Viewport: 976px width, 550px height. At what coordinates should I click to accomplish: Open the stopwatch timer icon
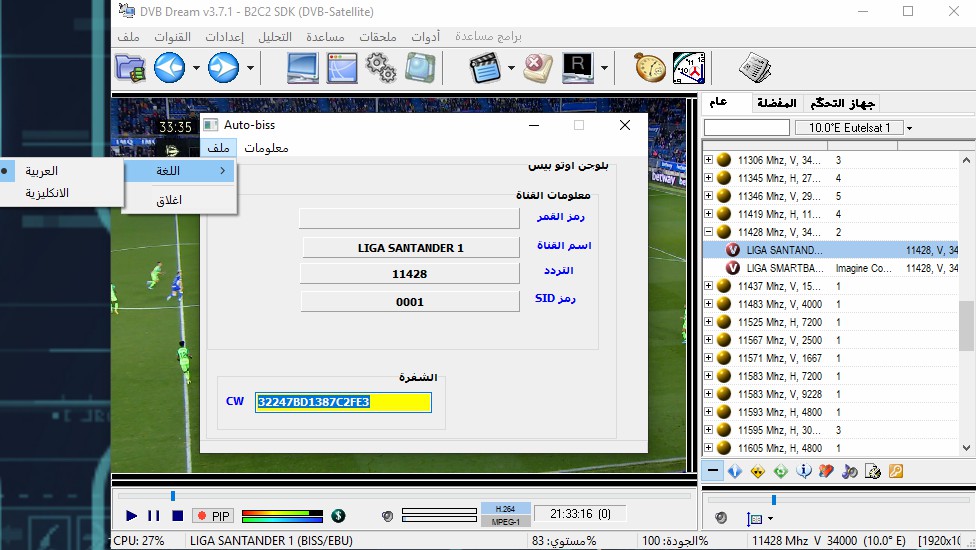(x=650, y=68)
